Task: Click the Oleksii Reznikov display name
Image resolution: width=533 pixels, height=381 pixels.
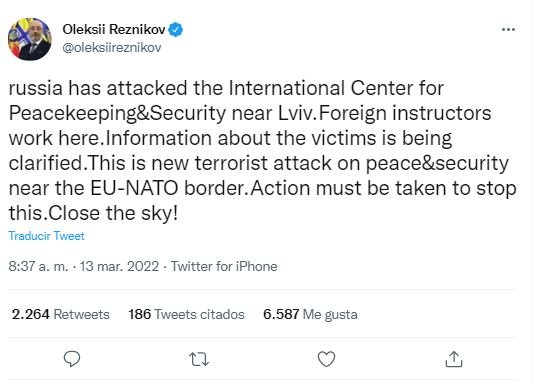Action: tap(114, 30)
